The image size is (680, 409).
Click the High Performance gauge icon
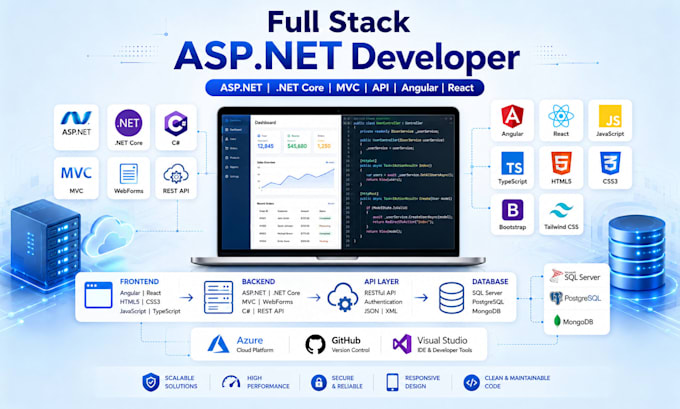coord(231,382)
